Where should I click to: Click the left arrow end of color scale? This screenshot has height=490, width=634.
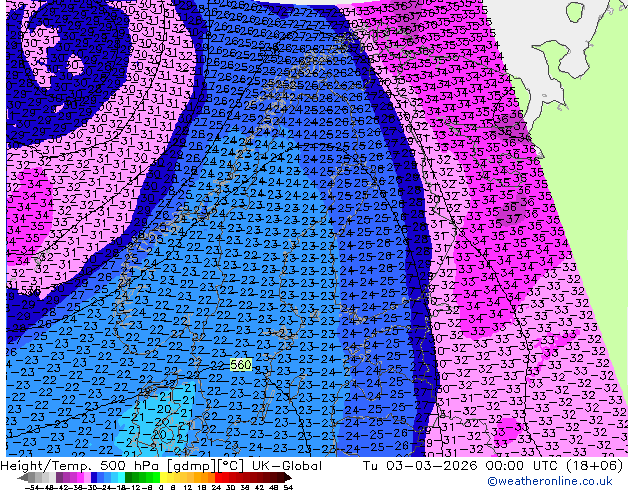23,477
